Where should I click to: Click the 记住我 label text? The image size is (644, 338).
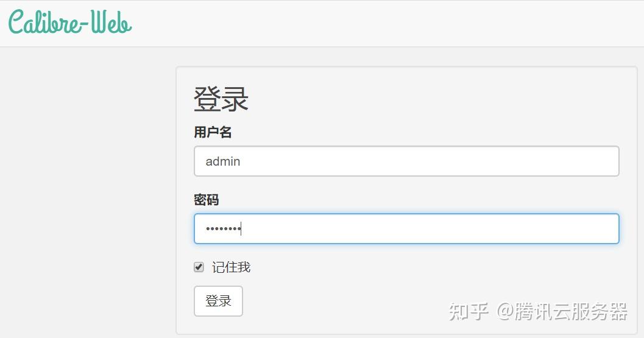coord(231,267)
